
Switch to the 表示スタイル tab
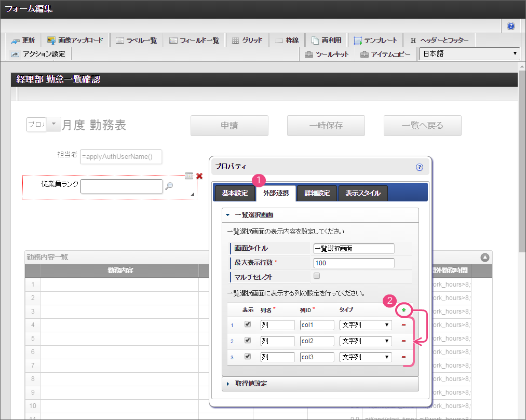pyautogui.click(x=363, y=193)
